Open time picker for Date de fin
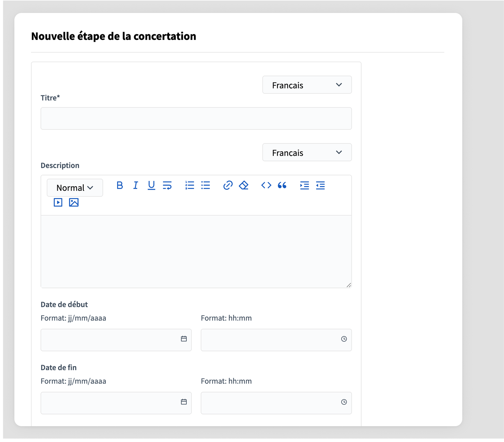The image size is (504, 442). point(344,402)
